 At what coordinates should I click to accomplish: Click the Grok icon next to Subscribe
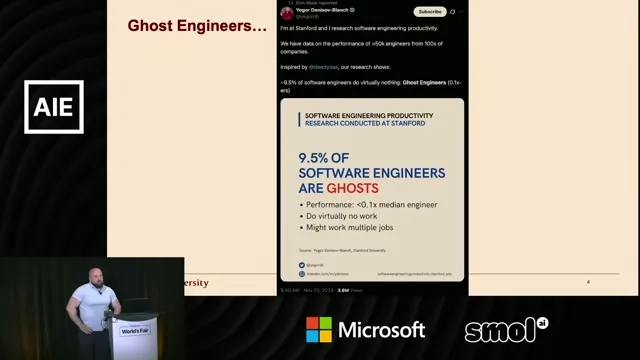point(453,12)
